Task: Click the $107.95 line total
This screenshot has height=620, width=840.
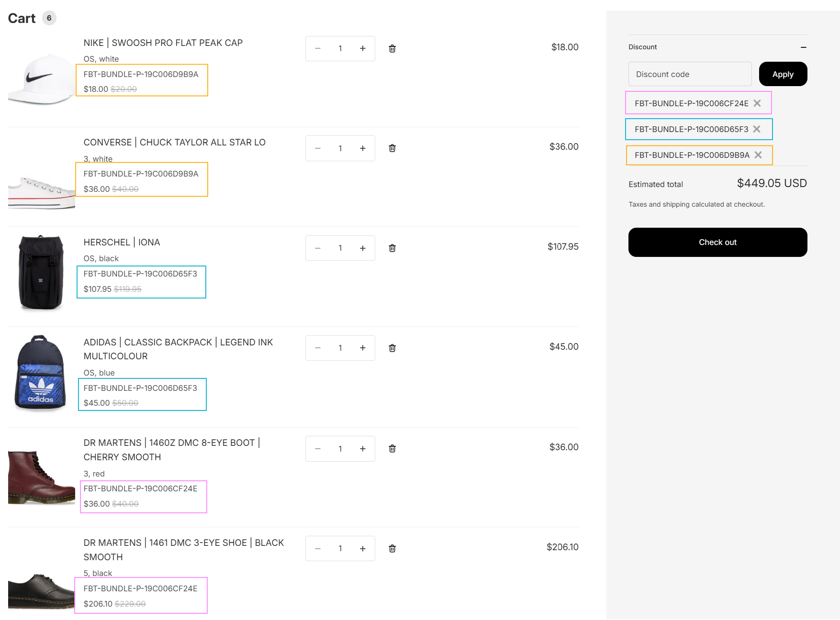Action: click(x=563, y=246)
